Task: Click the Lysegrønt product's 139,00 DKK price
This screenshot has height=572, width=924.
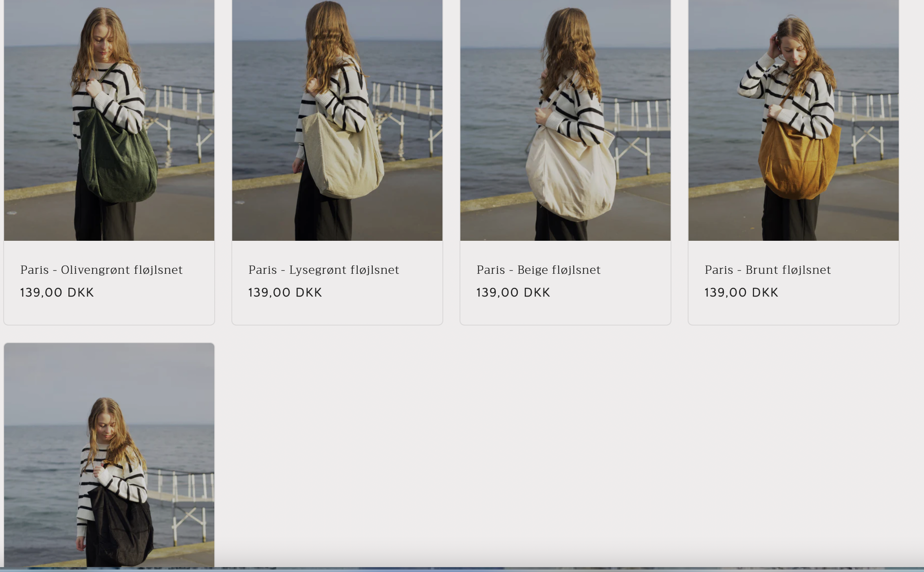Action: [285, 293]
